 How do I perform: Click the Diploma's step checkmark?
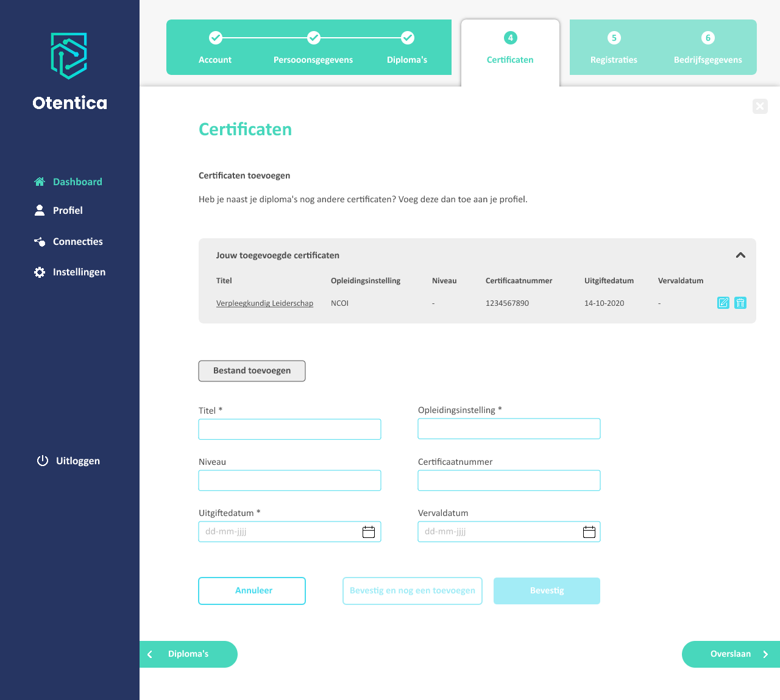click(x=408, y=38)
